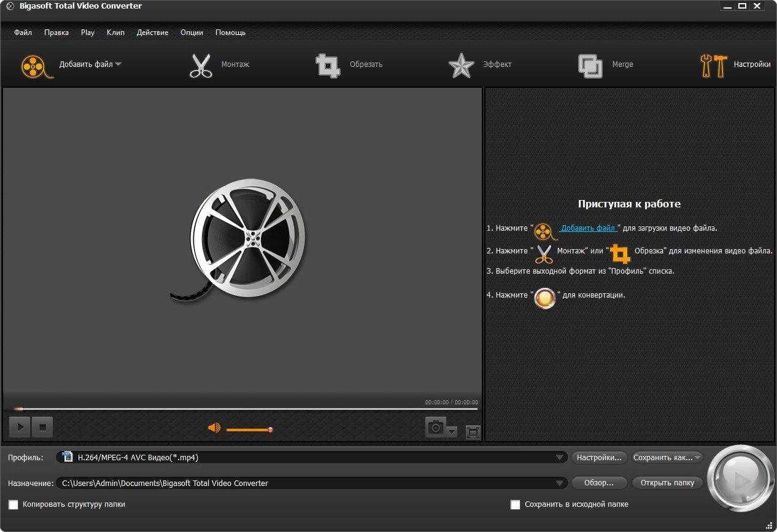Take a snapshot with the camera icon
Viewport: 777px width, 532px height.
pos(436,427)
